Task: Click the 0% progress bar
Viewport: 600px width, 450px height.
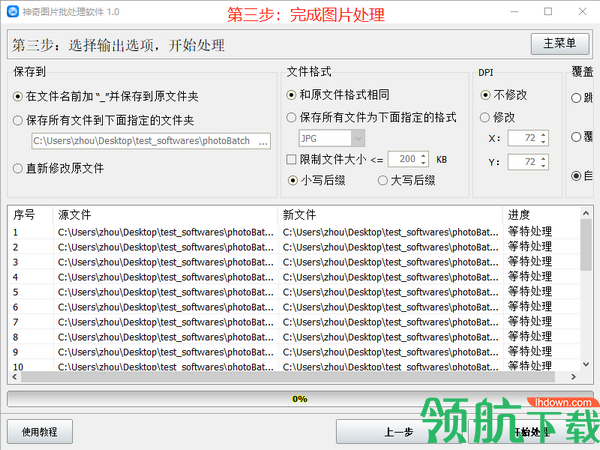Action: [x=300, y=399]
